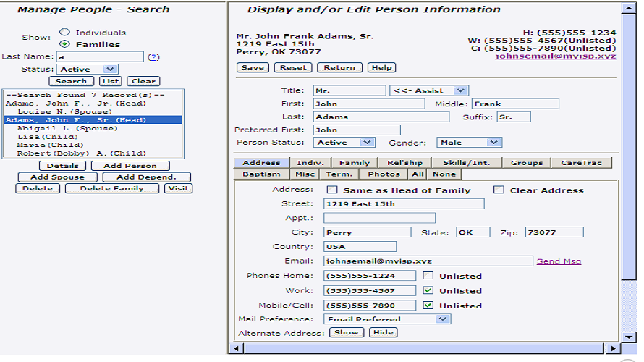Click the Send Msg link
644x362 pixels.
tap(559, 261)
